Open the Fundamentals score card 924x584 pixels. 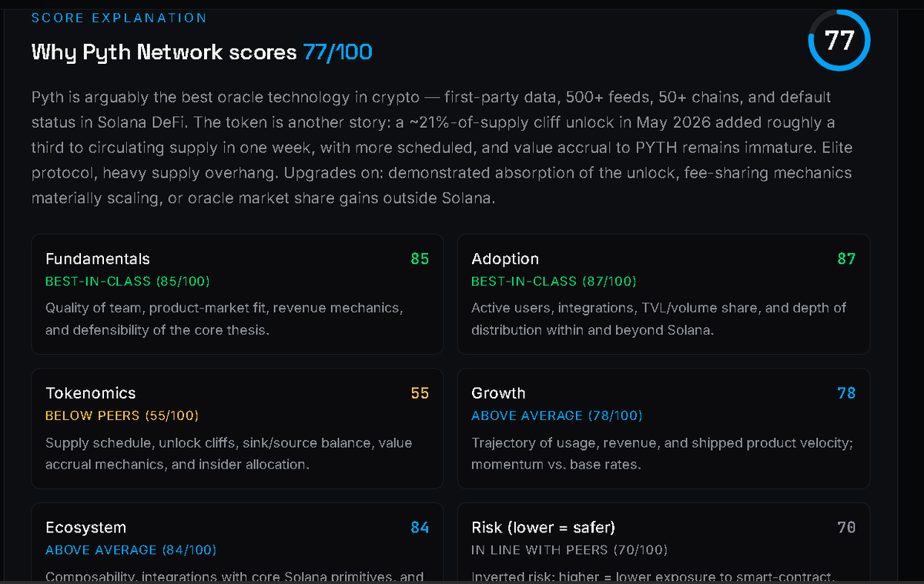coord(237,294)
